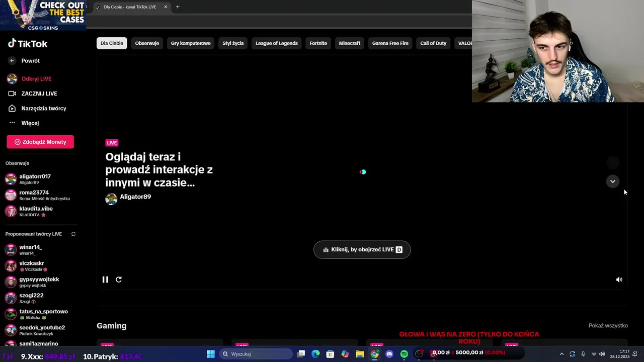Click Aligator89 avatar in preview
The image size is (644, 362).
coord(111,199)
